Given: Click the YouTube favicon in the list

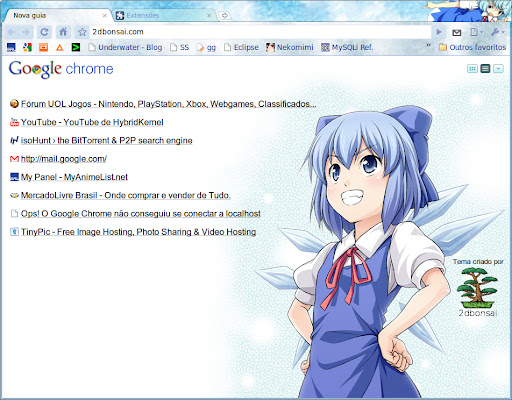Looking at the screenshot, I should [x=14, y=122].
